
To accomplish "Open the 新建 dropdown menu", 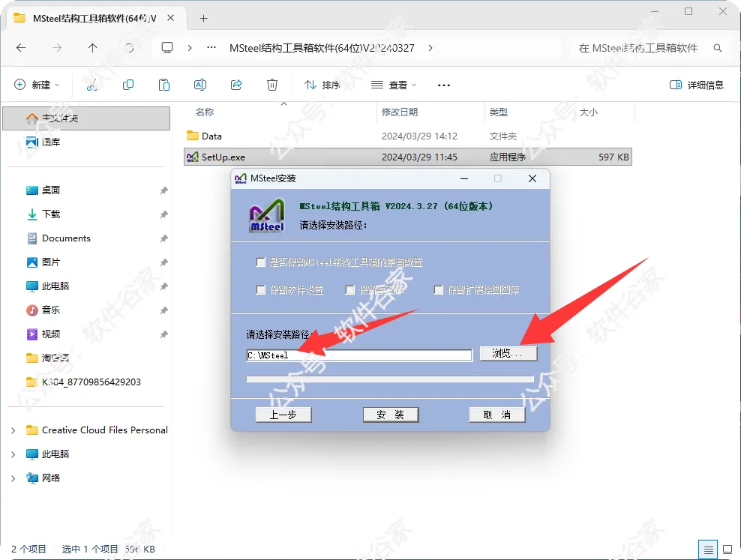I will coord(37,85).
